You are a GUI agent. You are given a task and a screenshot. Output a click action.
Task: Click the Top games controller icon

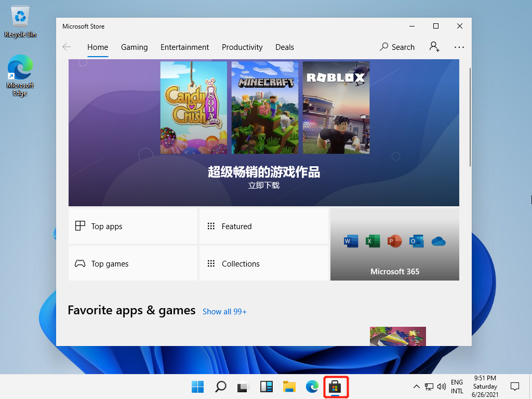coord(80,263)
